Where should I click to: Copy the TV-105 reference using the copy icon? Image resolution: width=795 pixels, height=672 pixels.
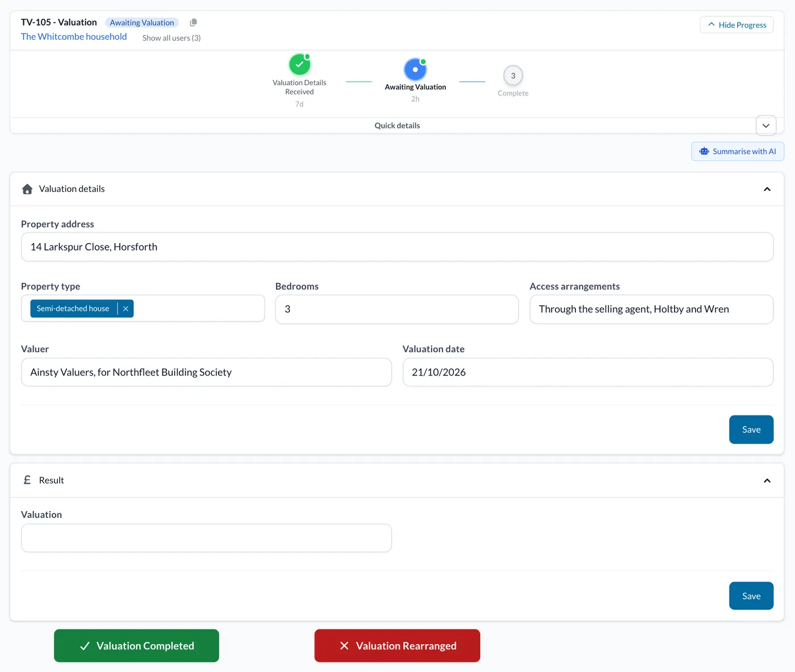click(193, 23)
